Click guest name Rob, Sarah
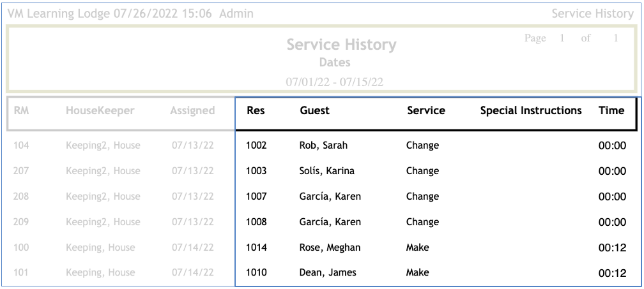This screenshot has width=644, height=289. [323, 145]
